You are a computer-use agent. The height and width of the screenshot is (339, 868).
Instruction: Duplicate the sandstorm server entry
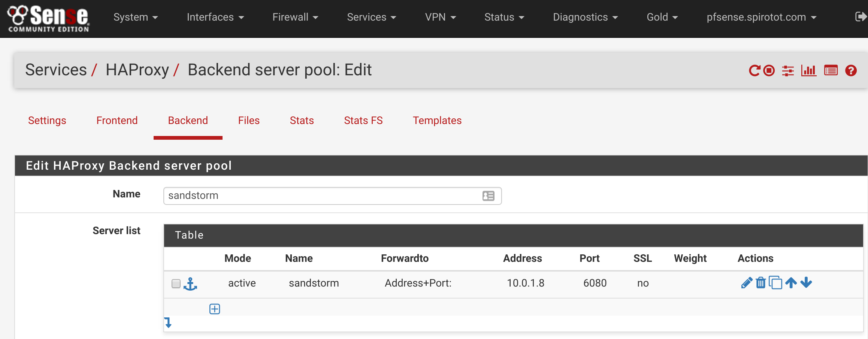(775, 283)
